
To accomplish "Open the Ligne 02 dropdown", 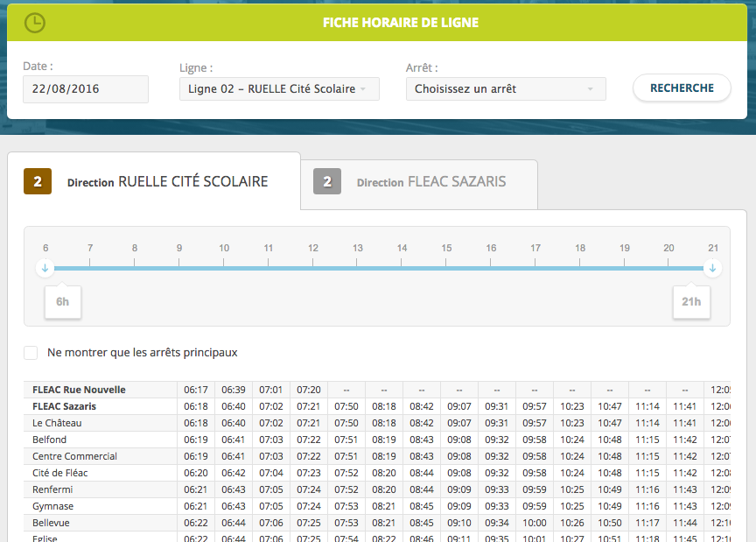I will [279, 88].
